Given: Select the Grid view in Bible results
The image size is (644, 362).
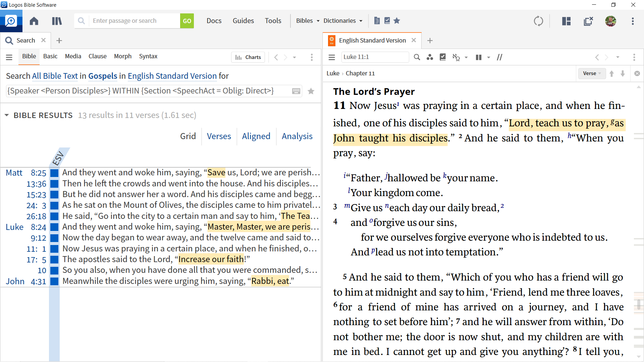Looking at the screenshot, I should 187,136.
